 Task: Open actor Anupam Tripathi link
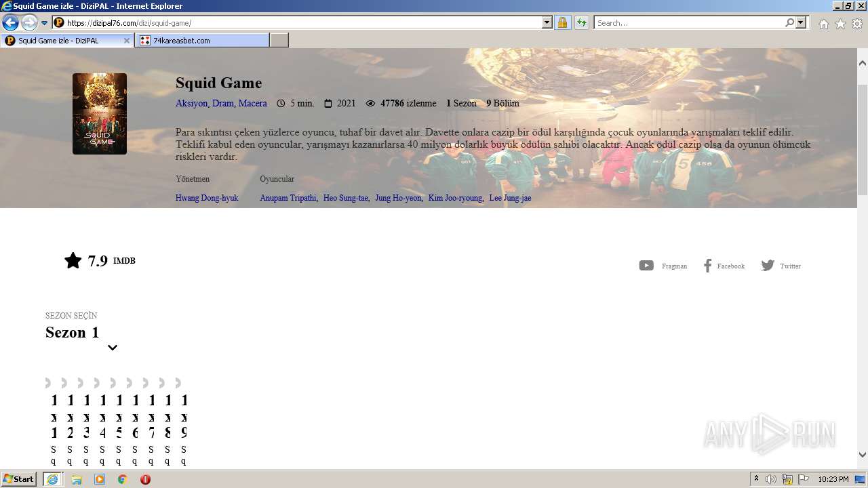pos(288,198)
